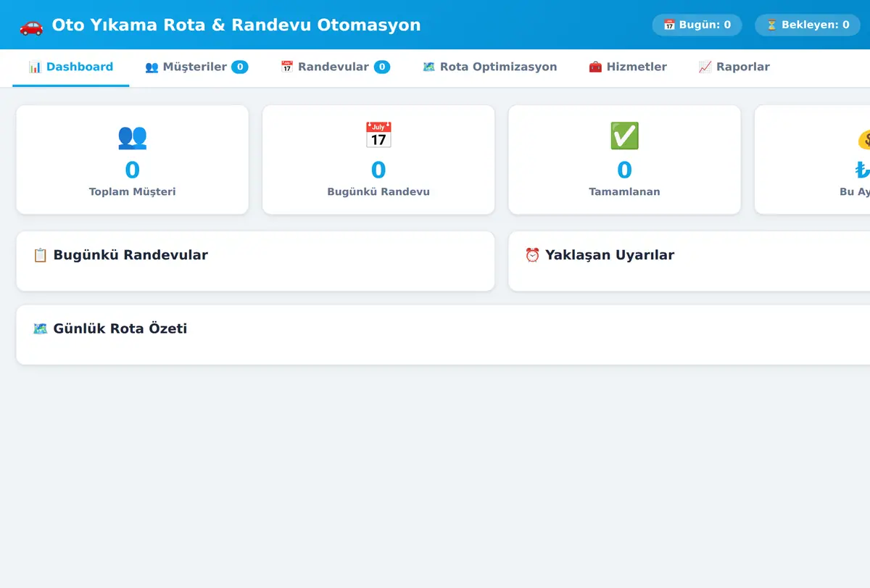Click the Randevular tab count badge
The image size is (870, 588).
coord(382,67)
